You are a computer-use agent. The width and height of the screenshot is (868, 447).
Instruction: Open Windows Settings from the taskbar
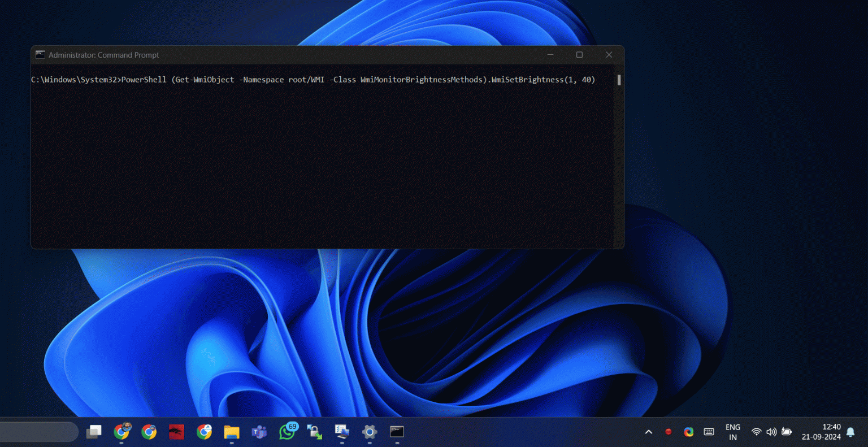pos(369,432)
